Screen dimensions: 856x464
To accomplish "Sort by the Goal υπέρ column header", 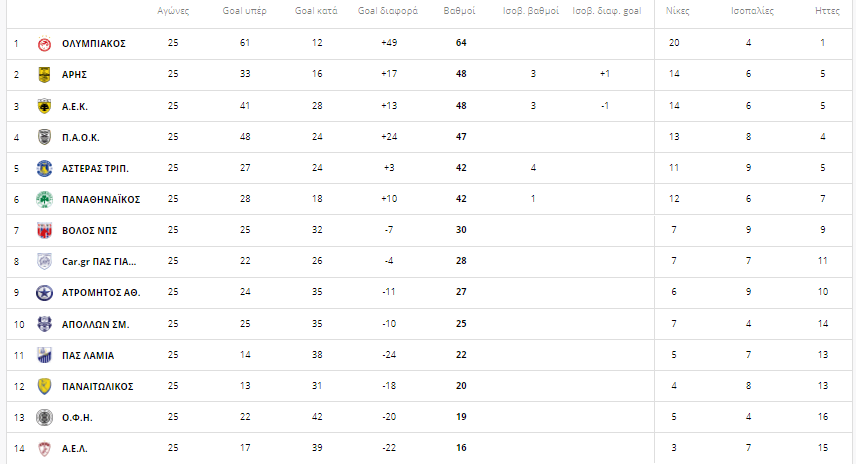I will (244, 13).
